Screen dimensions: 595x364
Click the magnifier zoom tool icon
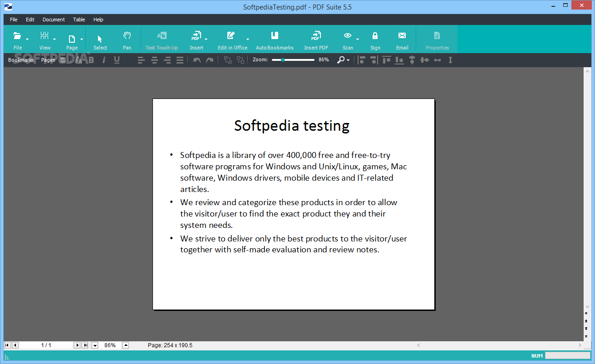click(341, 60)
